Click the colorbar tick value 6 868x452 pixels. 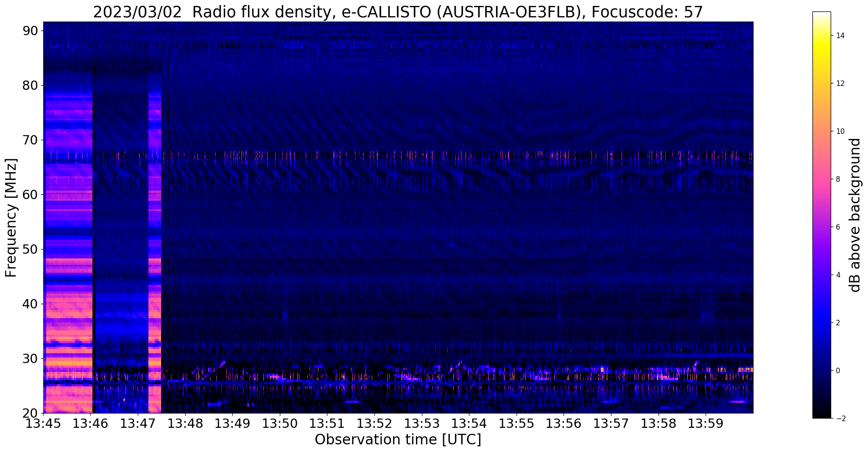pos(837,227)
